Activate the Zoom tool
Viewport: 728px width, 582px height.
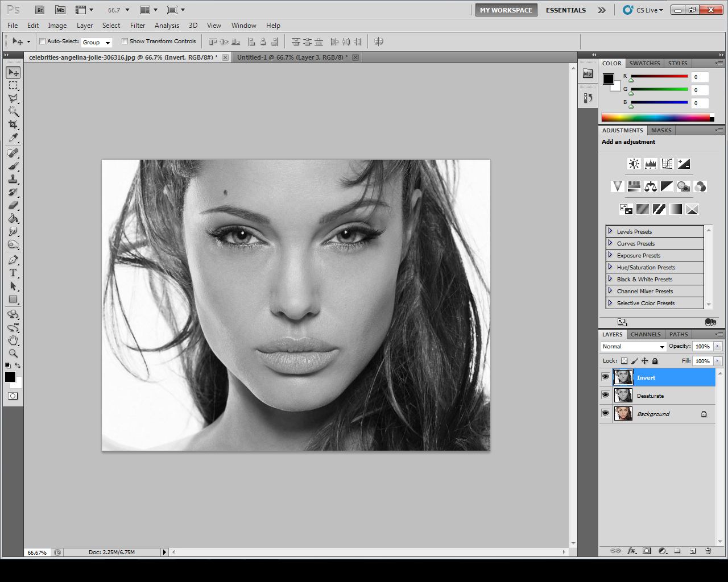(13, 354)
